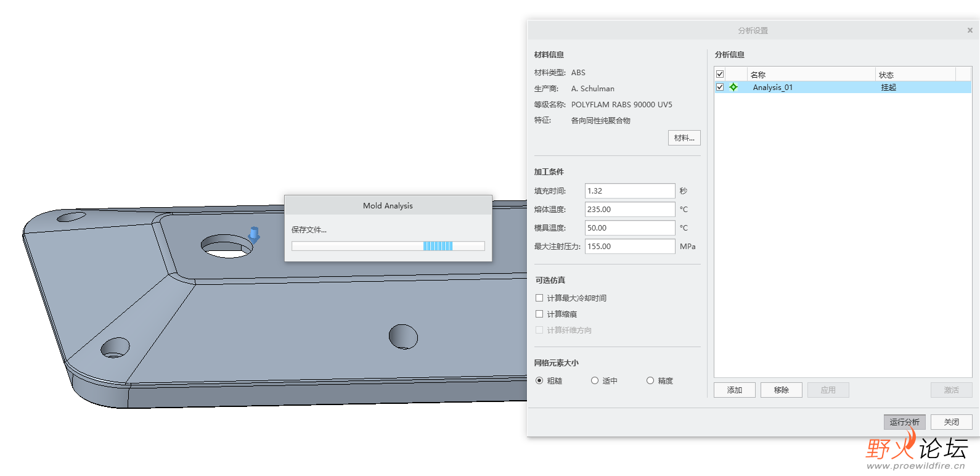Click the 最大注射压力 field showing 155.00

point(630,246)
